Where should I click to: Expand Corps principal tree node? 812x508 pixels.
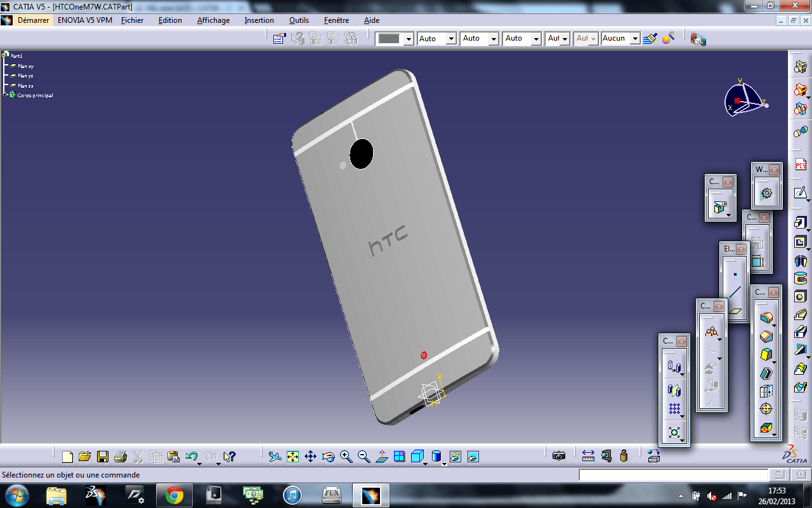pos(5,95)
